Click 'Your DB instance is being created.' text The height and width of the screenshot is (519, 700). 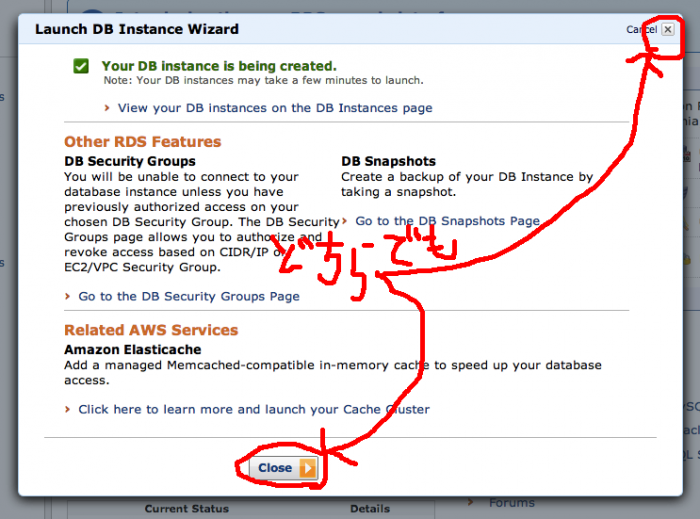(219, 66)
